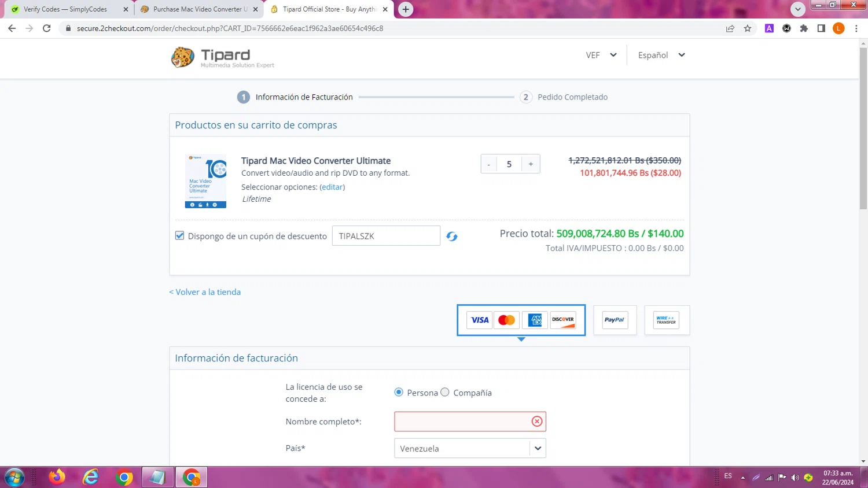Viewport: 868px width, 488px height.
Task: Click the Nombre completo input field
Action: point(470,422)
